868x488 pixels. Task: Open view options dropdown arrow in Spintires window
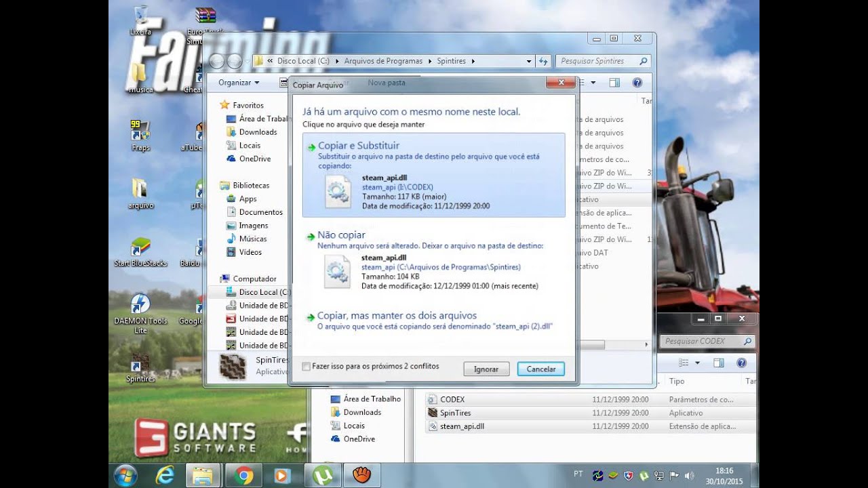(x=593, y=83)
